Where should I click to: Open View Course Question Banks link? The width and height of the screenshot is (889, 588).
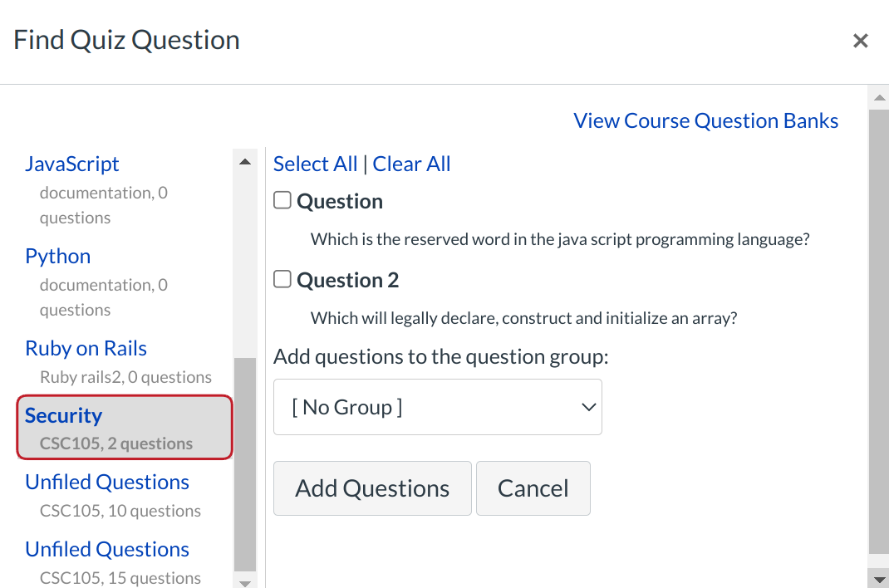705,120
